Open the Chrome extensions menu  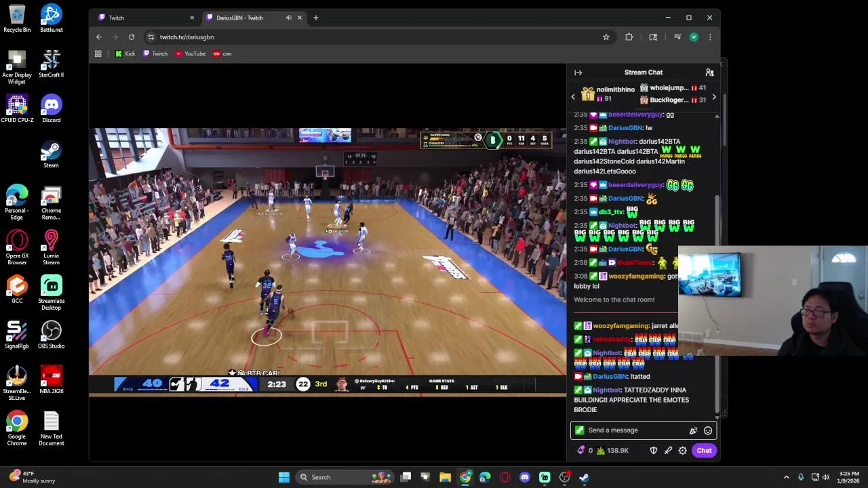coord(629,37)
